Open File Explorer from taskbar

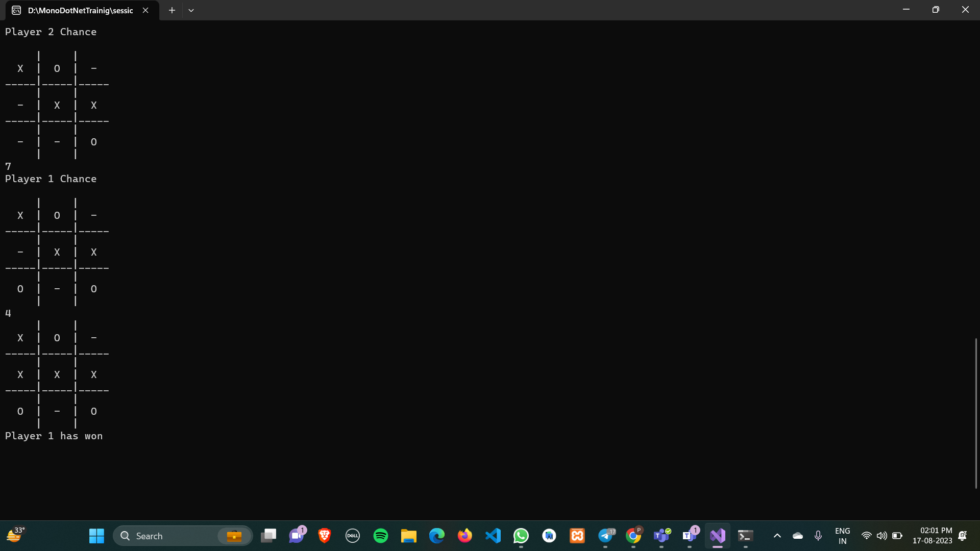pyautogui.click(x=409, y=536)
